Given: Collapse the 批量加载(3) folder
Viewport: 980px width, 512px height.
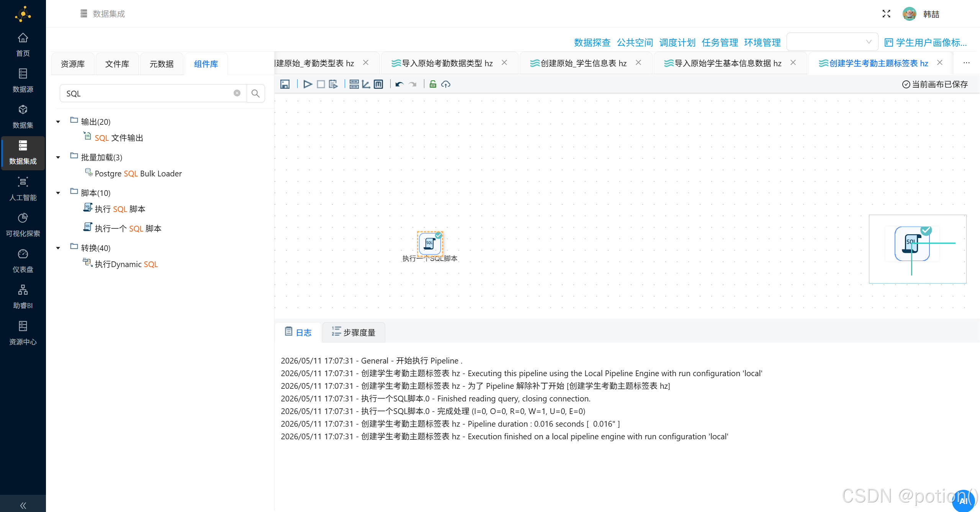Looking at the screenshot, I should [x=58, y=157].
